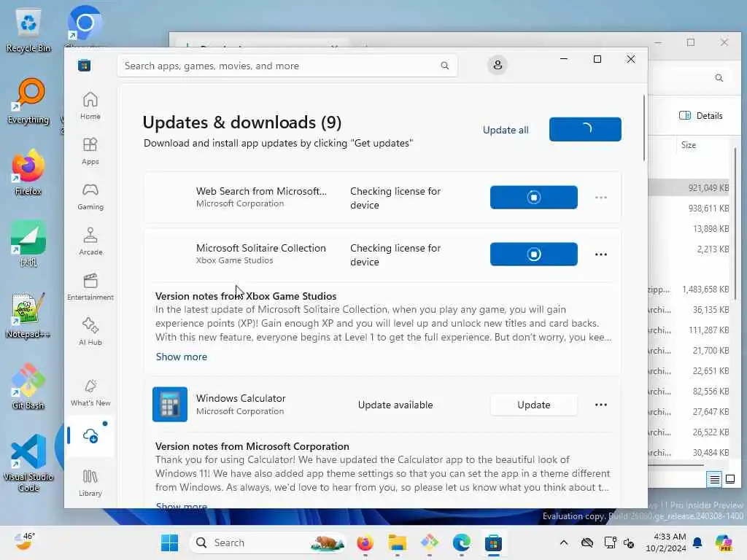Screen dimensions: 747x560
Task: Open the notification bell in the taskbar
Action: [x=697, y=542]
